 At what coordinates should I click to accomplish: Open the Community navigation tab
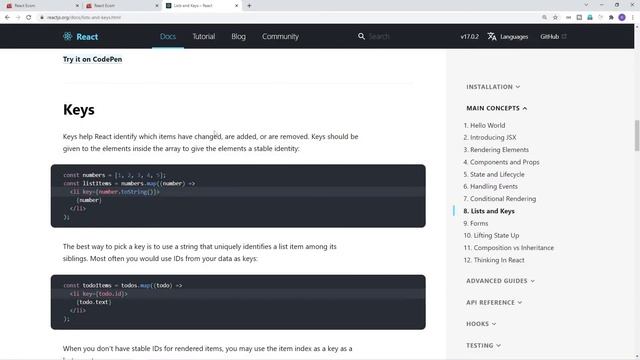tap(280, 36)
